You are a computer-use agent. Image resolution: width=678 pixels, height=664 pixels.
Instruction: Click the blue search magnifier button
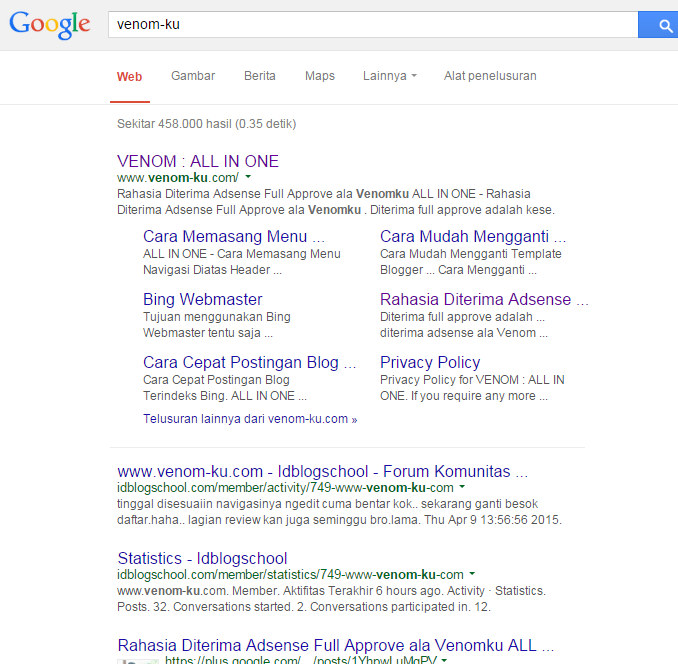tap(659, 25)
